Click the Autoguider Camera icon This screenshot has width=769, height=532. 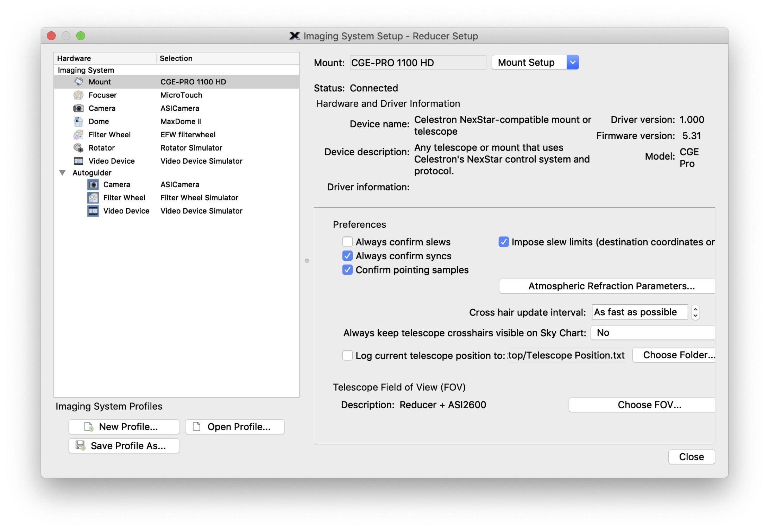point(93,184)
